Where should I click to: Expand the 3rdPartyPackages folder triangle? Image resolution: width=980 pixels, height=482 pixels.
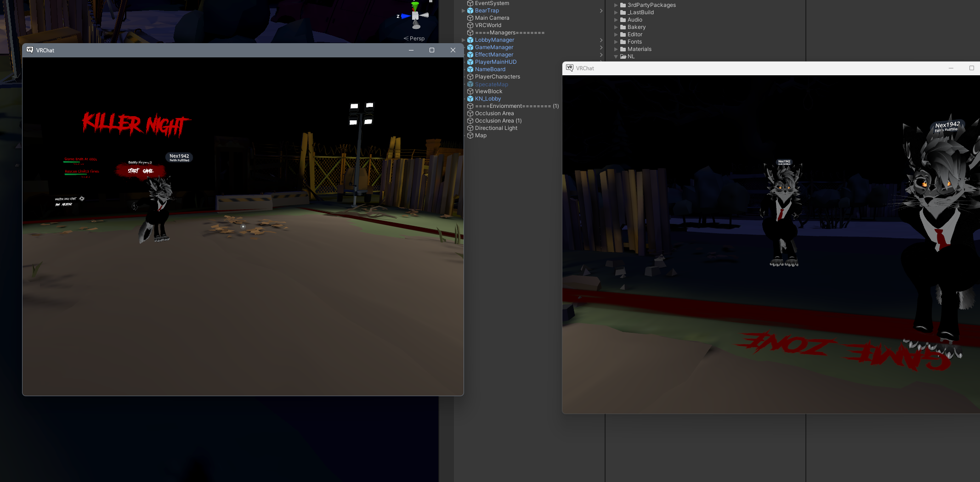pyautogui.click(x=616, y=5)
